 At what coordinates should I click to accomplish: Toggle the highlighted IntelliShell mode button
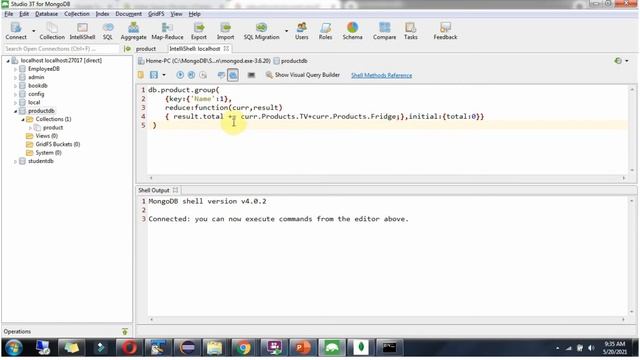[233, 75]
